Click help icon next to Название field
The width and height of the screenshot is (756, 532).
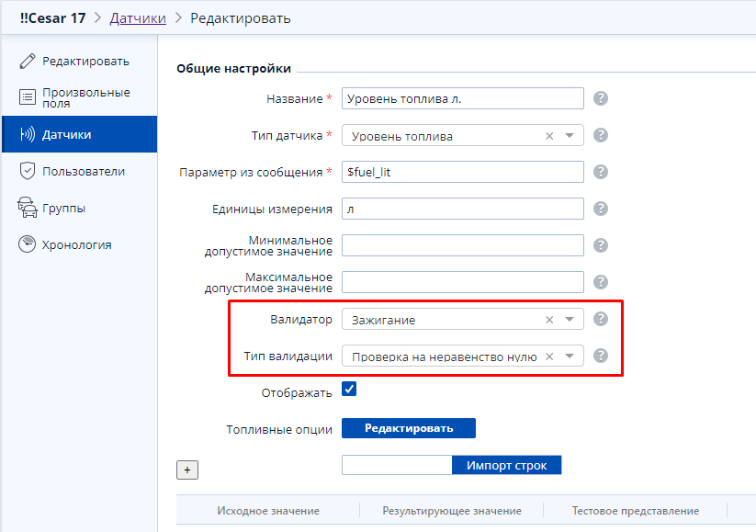(x=601, y=98)
